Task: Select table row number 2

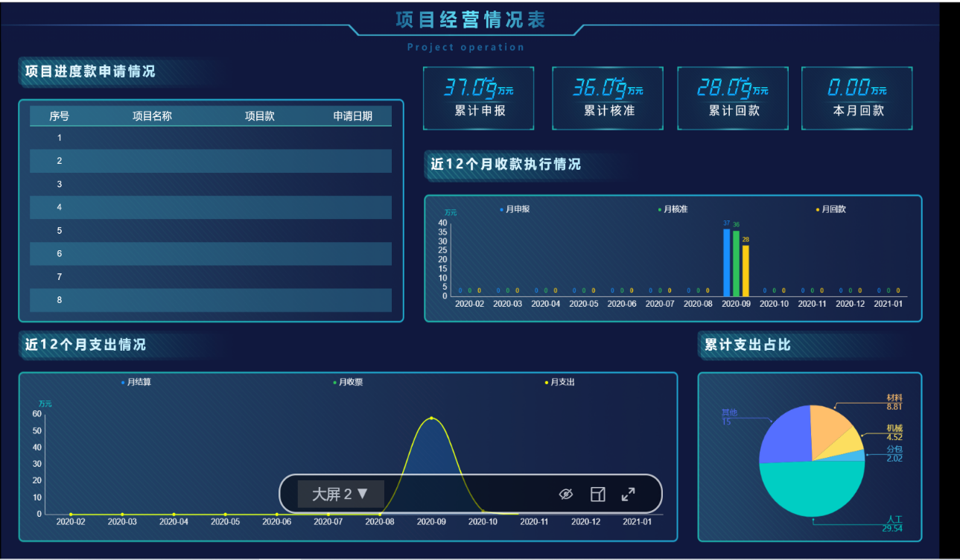Action: point(211,161)
